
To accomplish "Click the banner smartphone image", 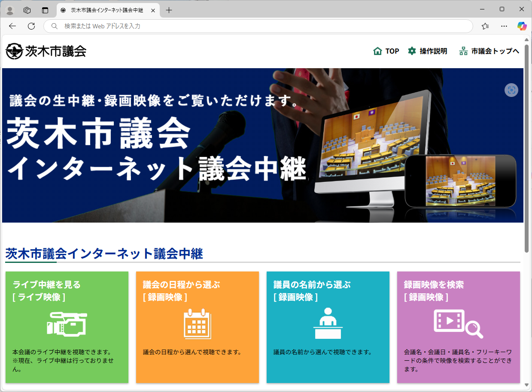I will coord(460,181).
